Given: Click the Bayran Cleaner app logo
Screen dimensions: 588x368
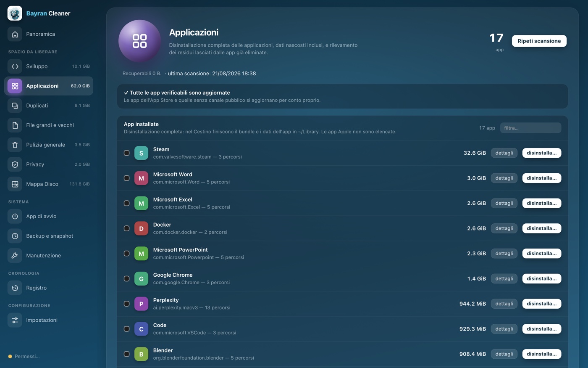Looking at the screenshot, I should [x=15, y=13].
